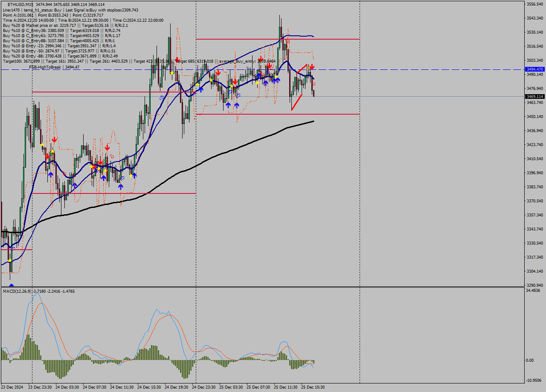This screenshot has width=546, height=392.
Task: Click the '24 Dec 03:30' time axis label
Action: pyautogui.click(x=67, y=387)
